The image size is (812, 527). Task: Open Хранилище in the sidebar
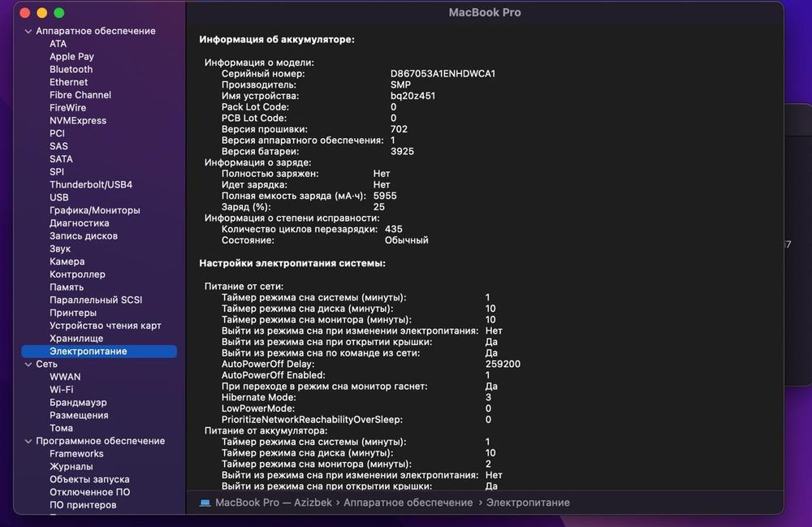point(76,339)
